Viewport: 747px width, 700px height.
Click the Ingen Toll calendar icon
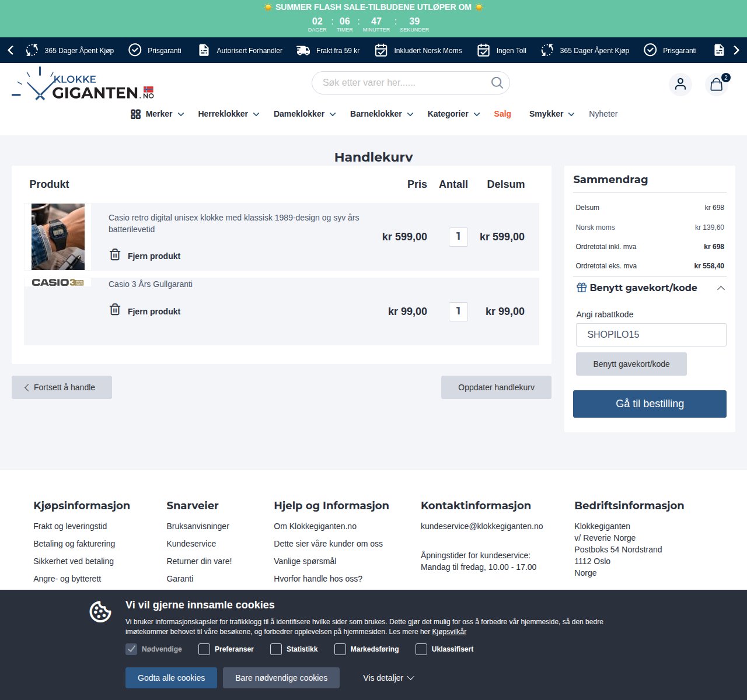click(483, 50)
